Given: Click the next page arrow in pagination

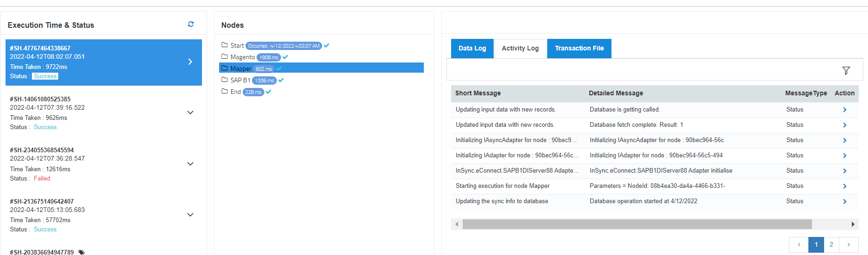Looking at the screenshot, I should click(849, 244).
